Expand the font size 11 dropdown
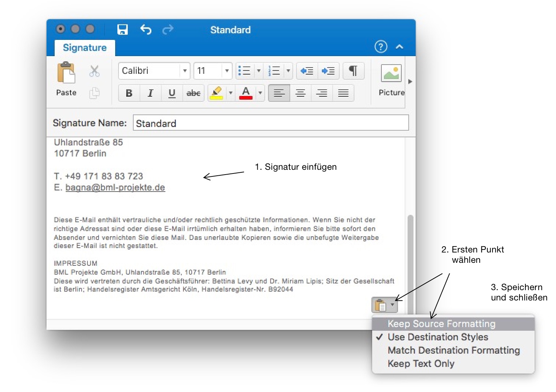The width and height of the screenshot is (556, 392). (x=227, y=71)
